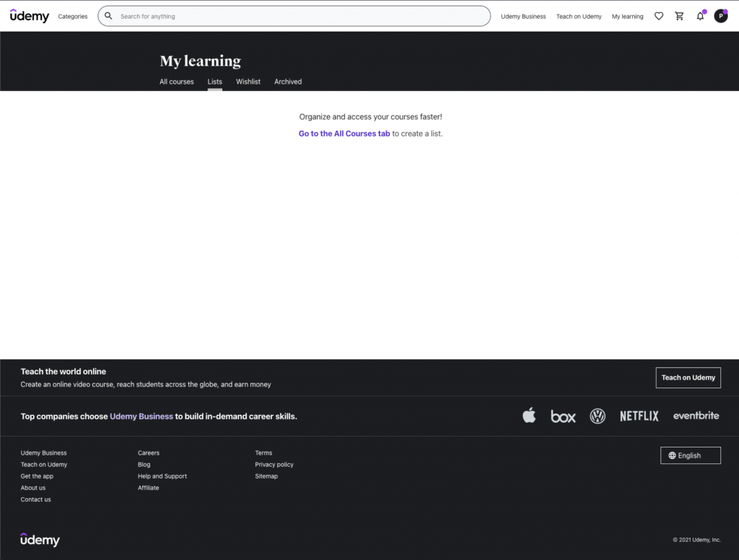Switch to the All courses tab
739x560 pixels.
(x=176, y=82)
